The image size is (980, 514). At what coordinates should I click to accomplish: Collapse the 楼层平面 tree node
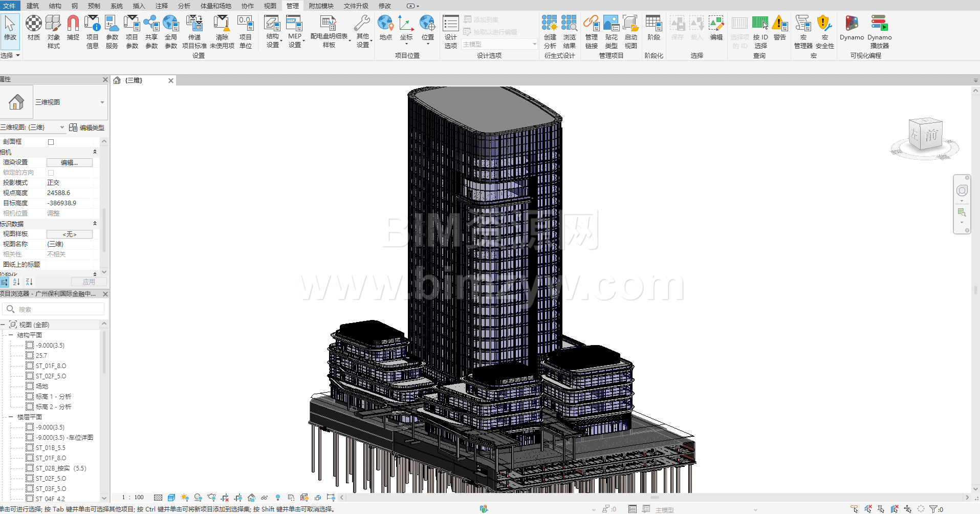point(11,417)
